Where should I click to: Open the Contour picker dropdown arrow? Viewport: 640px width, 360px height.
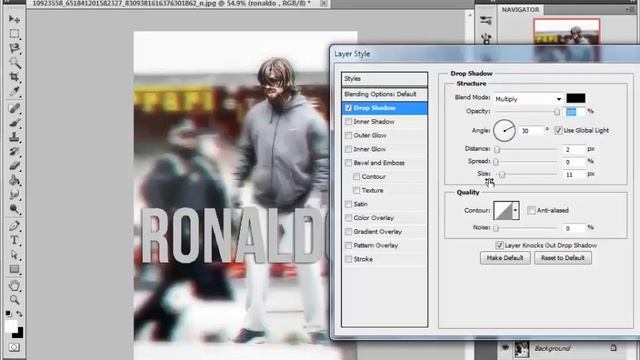coord(516,211)
